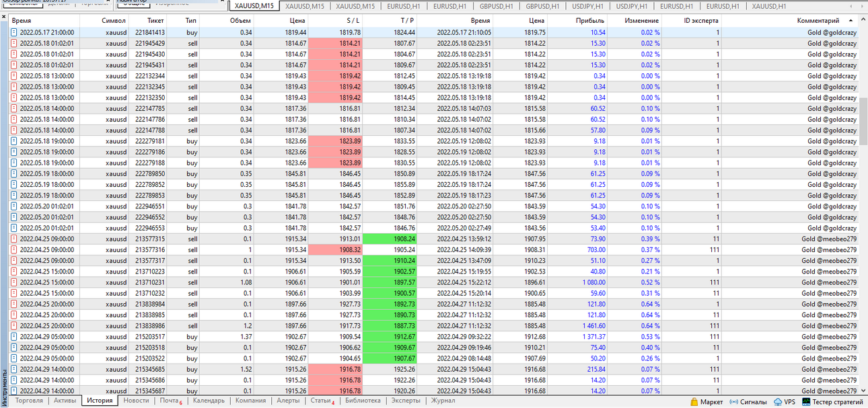Click the buy order icon for ticket 215203522
Image resolution: width=868 pixels, height=408 pixels.
pos(14,358)
